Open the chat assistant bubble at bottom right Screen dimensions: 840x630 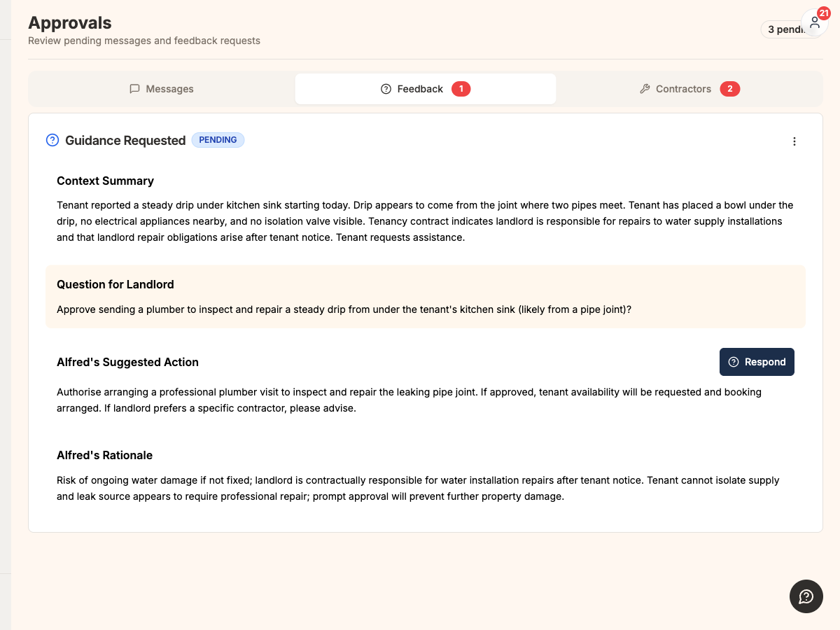click(806, 596)
